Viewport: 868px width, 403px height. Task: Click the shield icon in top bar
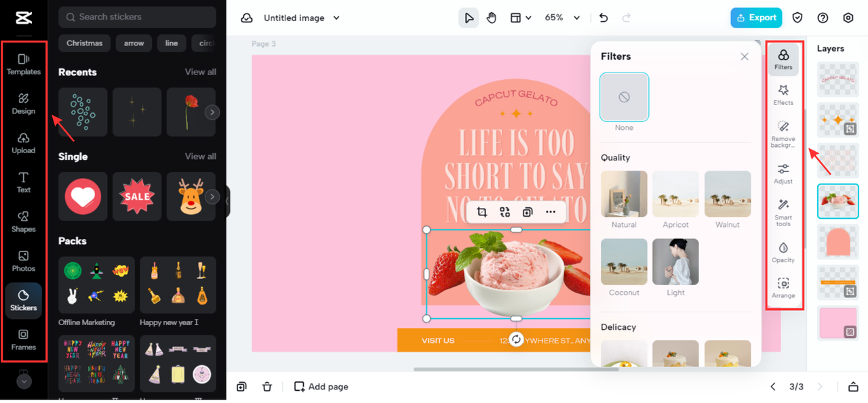797,18
